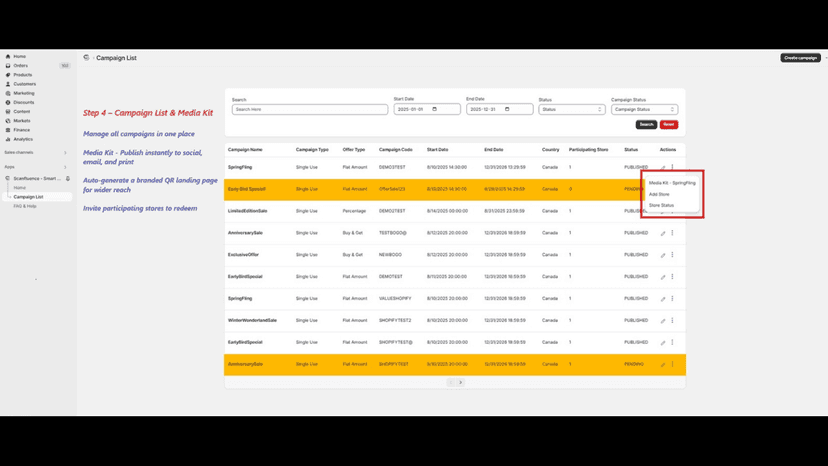Click the LimitedEditionSale campaign name
The image size is (828, 466).
248,211
